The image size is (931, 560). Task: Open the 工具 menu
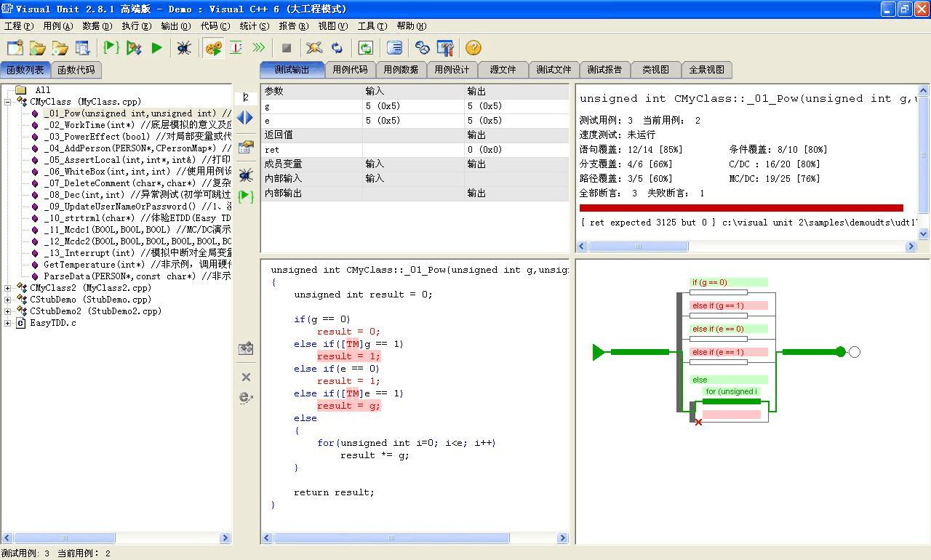tap(372, 25)
